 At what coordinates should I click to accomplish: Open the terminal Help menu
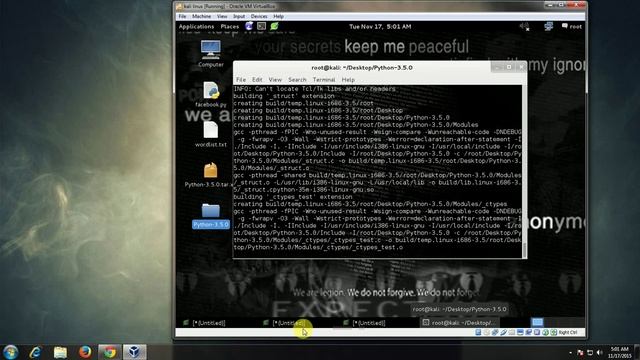pyautogui.click(x=348, y=80)
